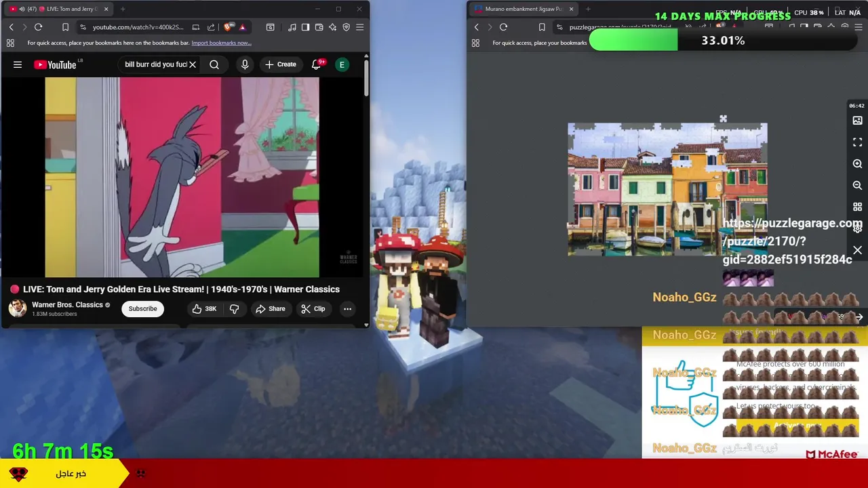The image size is (868, 488).
Task: Open the Warner Bros. Classics channel name
Action: point(67,305)
